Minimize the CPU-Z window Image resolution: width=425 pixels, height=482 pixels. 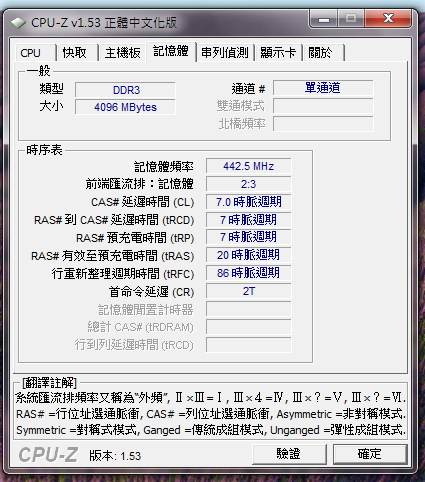coord(324,18)
